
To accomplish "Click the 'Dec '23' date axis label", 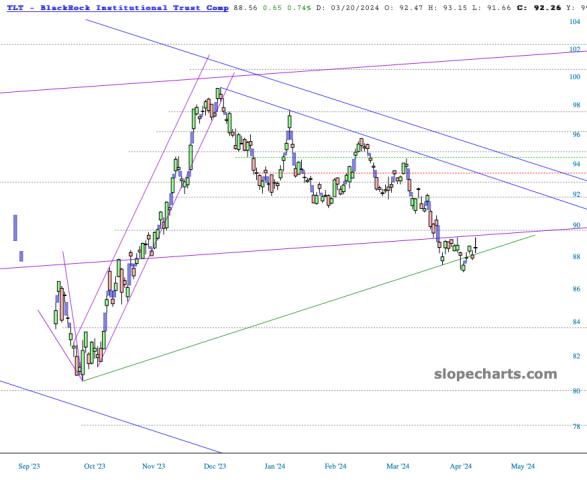I will [x=215, y=466].
